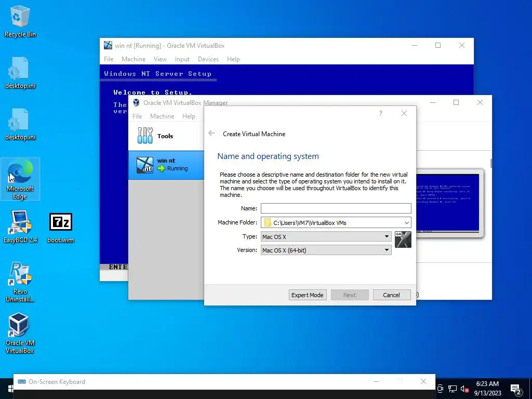Click the Tools icon in VirtualBox Manager

145,136
